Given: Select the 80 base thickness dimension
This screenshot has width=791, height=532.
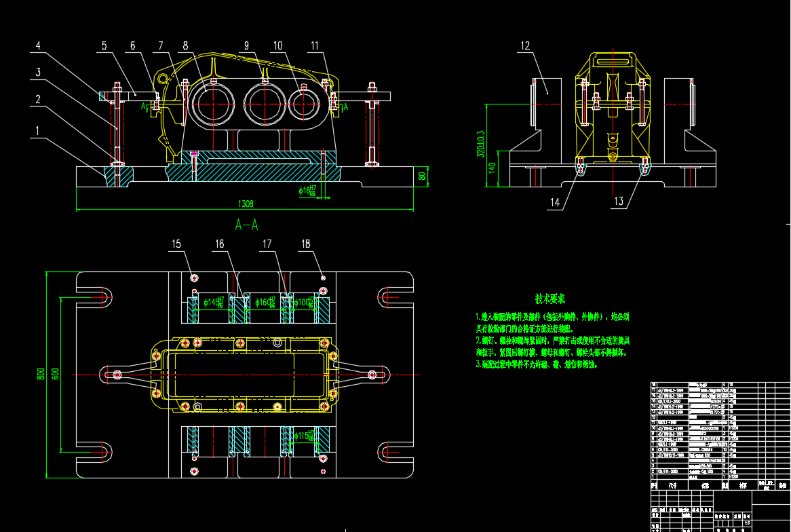Looking at the screenshot, I should (x=422, y=176).
